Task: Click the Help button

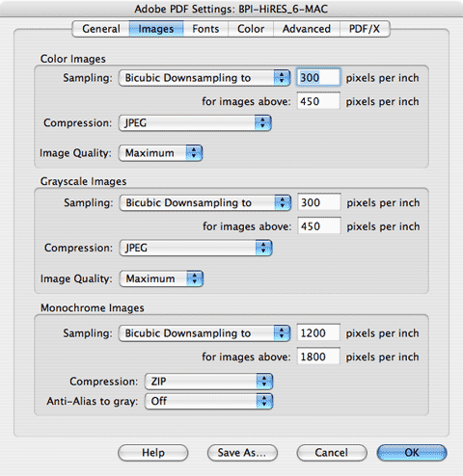Action: tap(153, 453)
